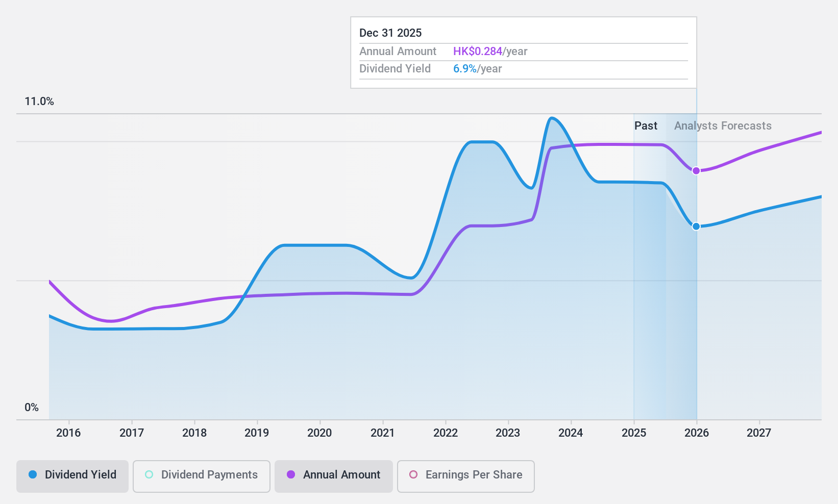Click the 2017 axis label

click(x=132, y=433)
